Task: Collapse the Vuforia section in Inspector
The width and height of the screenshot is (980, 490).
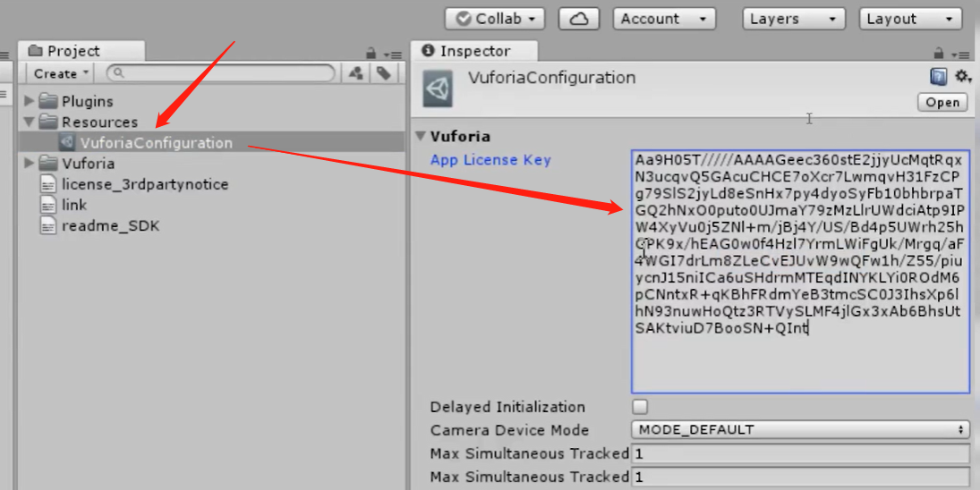Action: pyautogui.click(x=421, y=135)
